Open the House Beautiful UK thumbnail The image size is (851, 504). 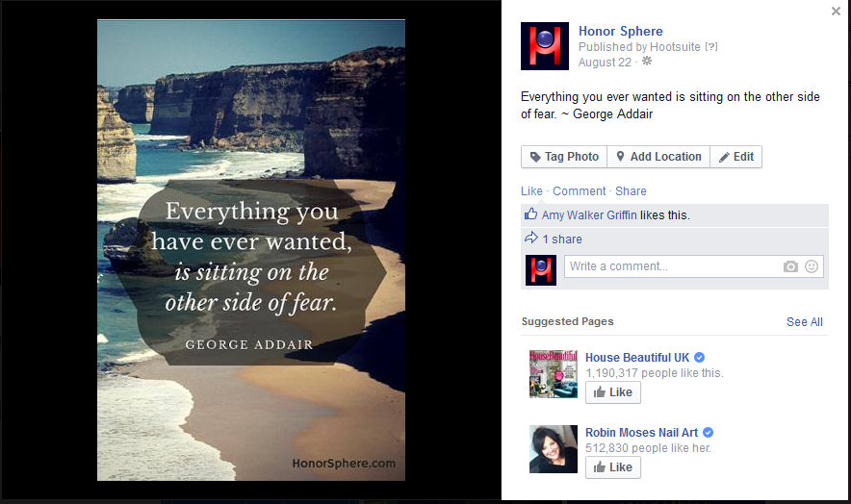553,374
